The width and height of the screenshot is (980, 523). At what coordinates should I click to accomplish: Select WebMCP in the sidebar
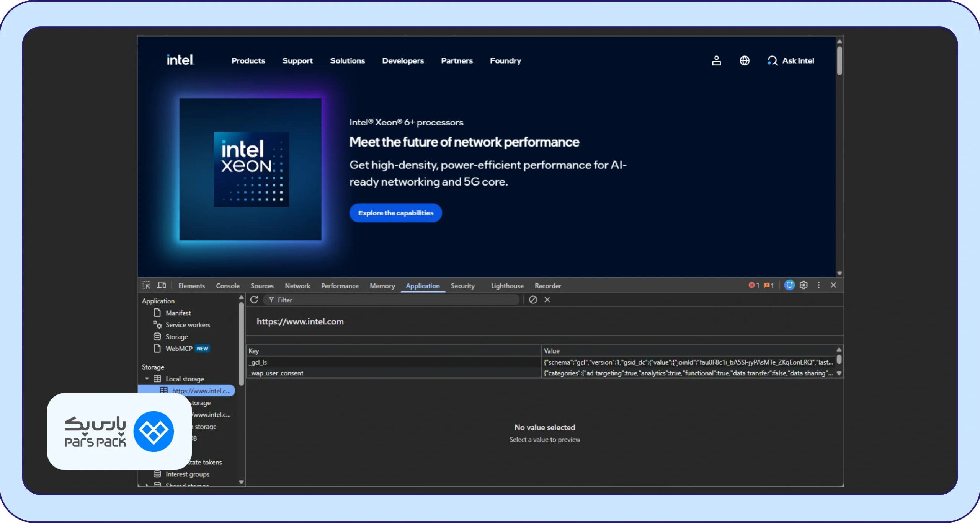(x=179, y=348)
